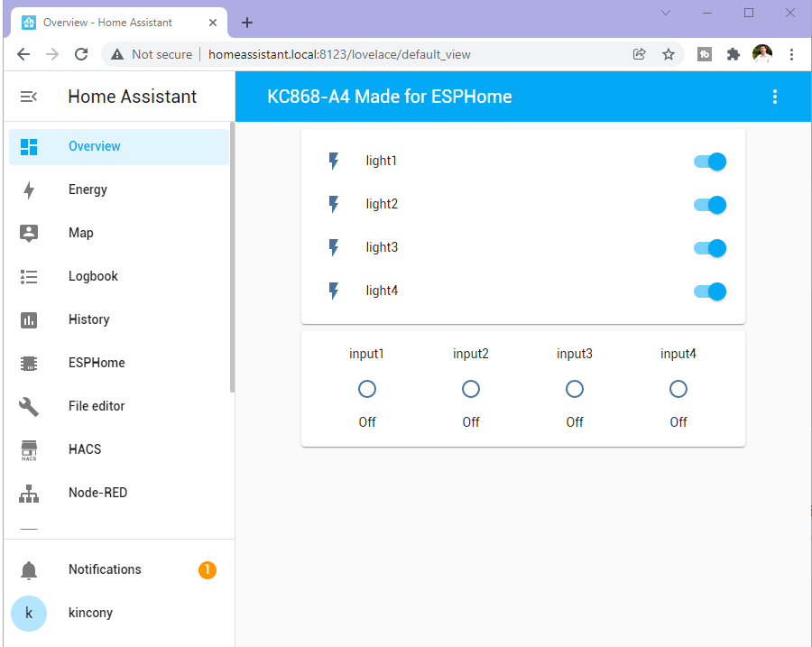Reload the page with the refresh button
Viewport: 812px width, 647px height.
pyautogui.click(x=81, y=54)
